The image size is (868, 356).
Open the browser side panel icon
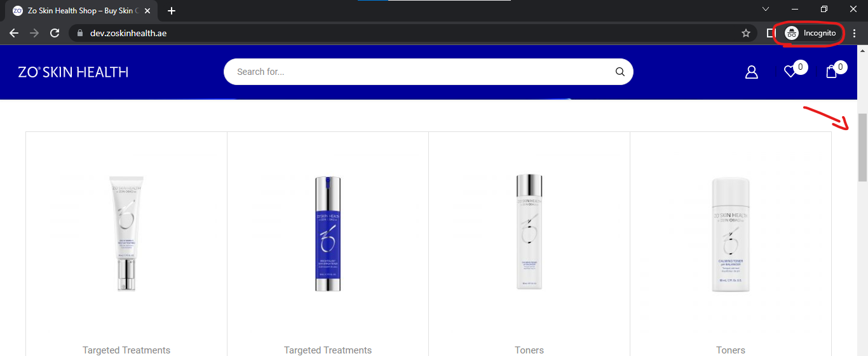[770, 33]
